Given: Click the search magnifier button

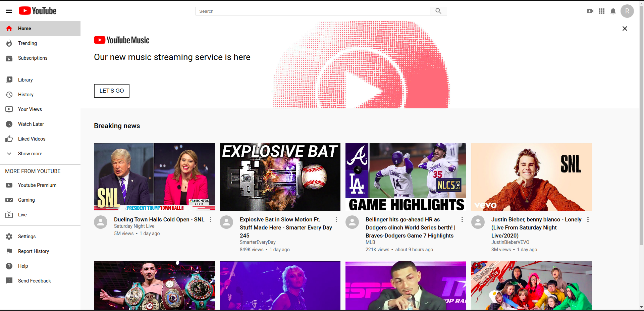Looking at the screenshot, I should [438, 11].
